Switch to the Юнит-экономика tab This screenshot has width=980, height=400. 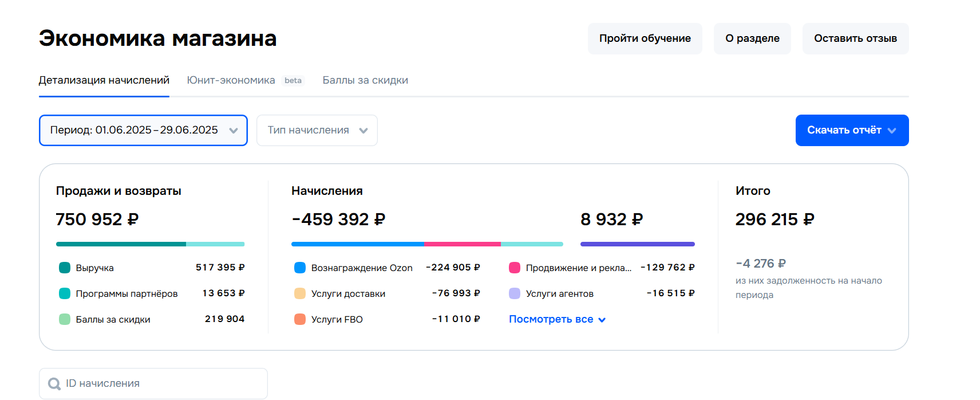231,80
